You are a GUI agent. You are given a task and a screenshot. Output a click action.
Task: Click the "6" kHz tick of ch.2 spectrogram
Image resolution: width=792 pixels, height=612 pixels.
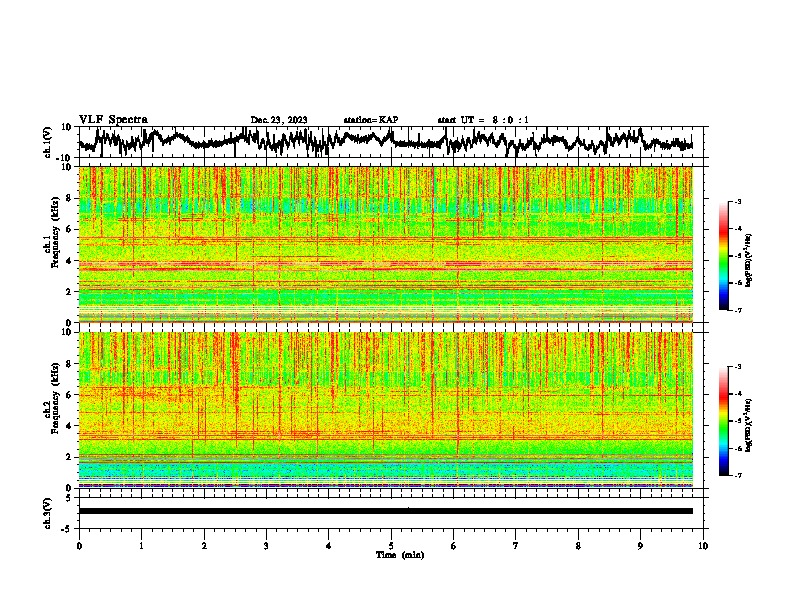tap(70, 395)
